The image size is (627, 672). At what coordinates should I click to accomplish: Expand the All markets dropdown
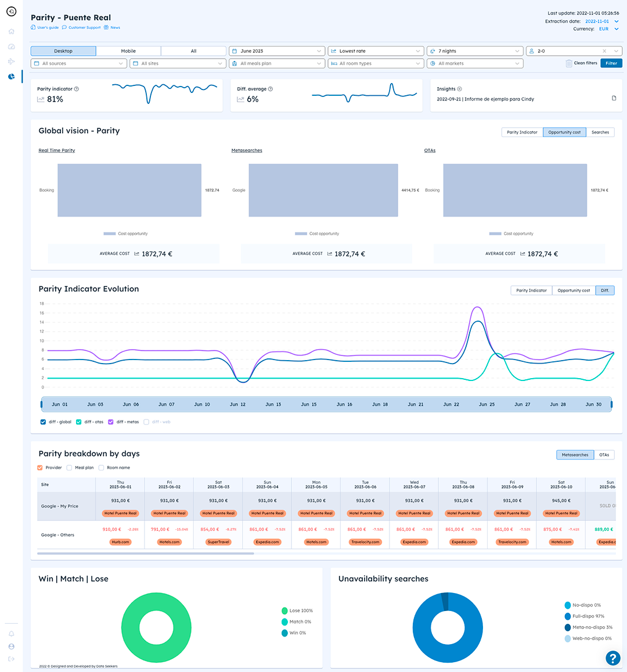pos(474,63)
